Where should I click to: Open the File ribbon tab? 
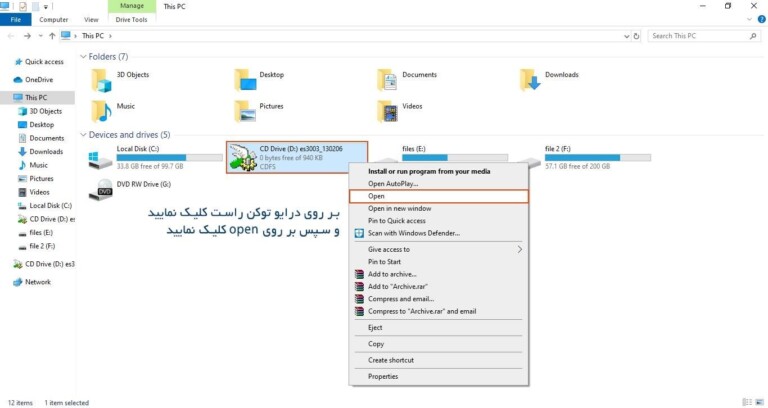(x=15, y=19)
